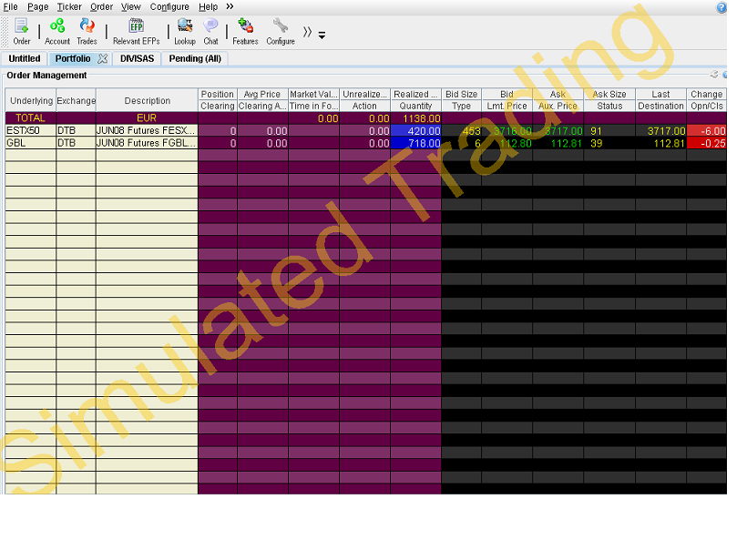The height and width of the screenshot is (560, 747).
Task: Open the Ticker menu
Action: [69, 6]
